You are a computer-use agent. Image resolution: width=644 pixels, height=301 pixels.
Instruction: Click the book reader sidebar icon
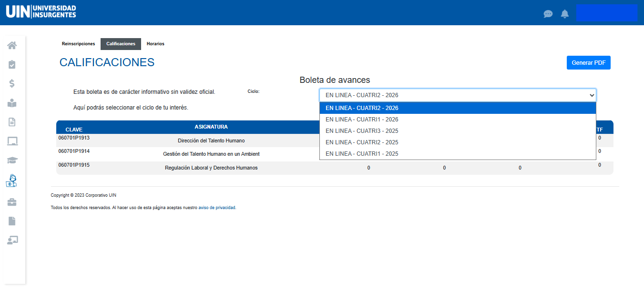pyautogui.click(x=12, y=103)
